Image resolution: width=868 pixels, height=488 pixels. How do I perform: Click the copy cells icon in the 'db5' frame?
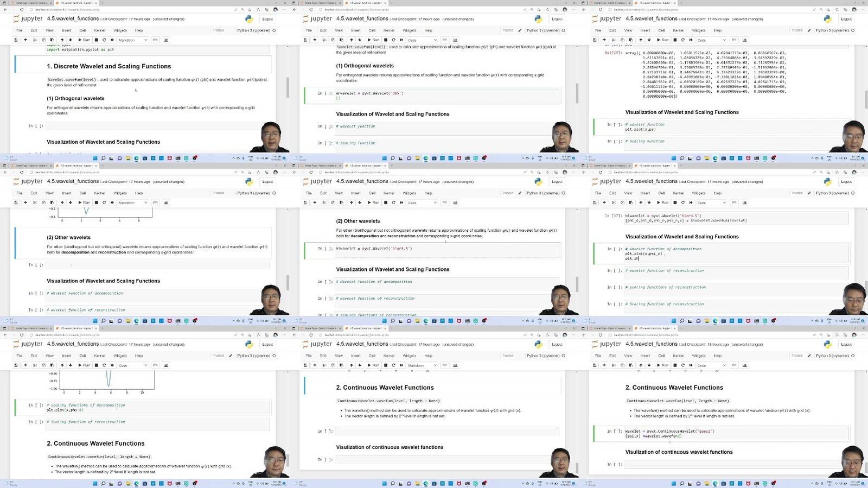(333, 40)
